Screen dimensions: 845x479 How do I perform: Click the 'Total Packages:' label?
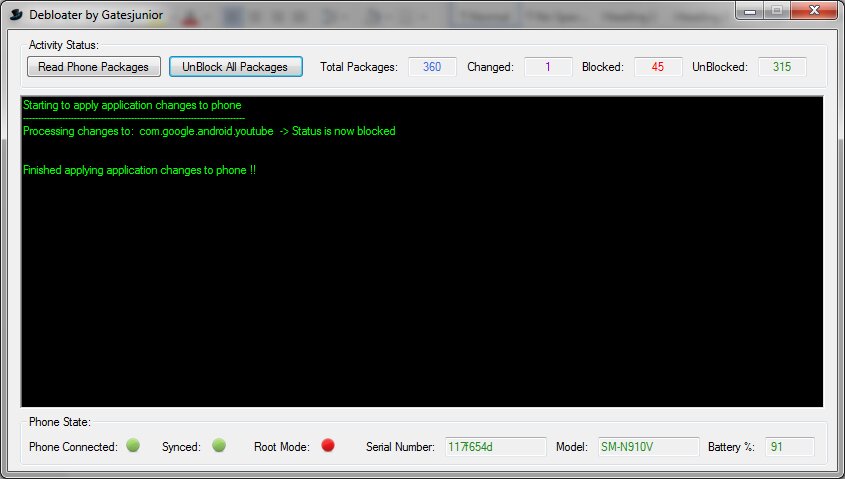point(359,67)
